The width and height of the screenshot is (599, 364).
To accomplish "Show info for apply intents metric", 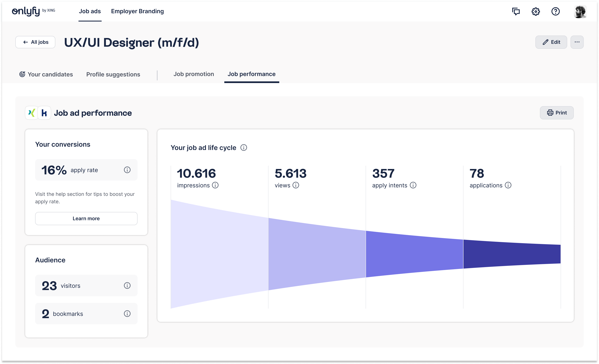I will (x=413, y=185).
